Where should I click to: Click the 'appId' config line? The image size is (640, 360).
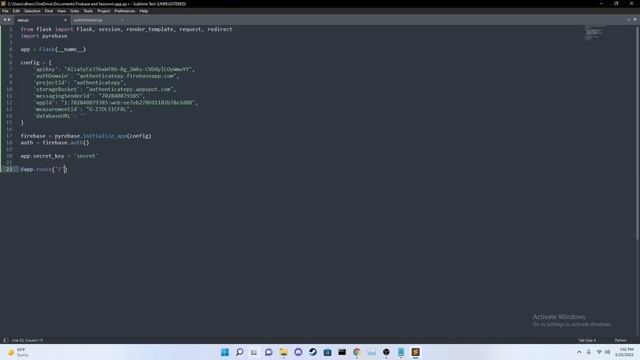pos(116,102)
